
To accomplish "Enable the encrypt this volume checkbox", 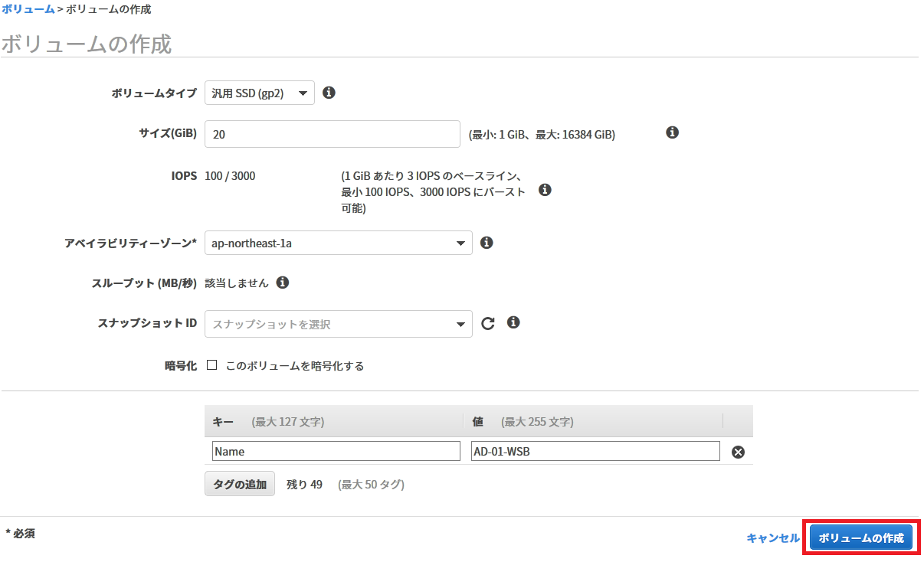I will [212, 365].
